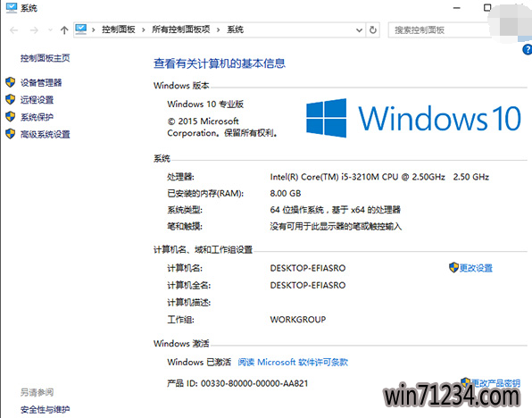Focus the 搜索控制面板 search box
The width and height of the screenshot is (532, 418).
(x=439, y=30)
